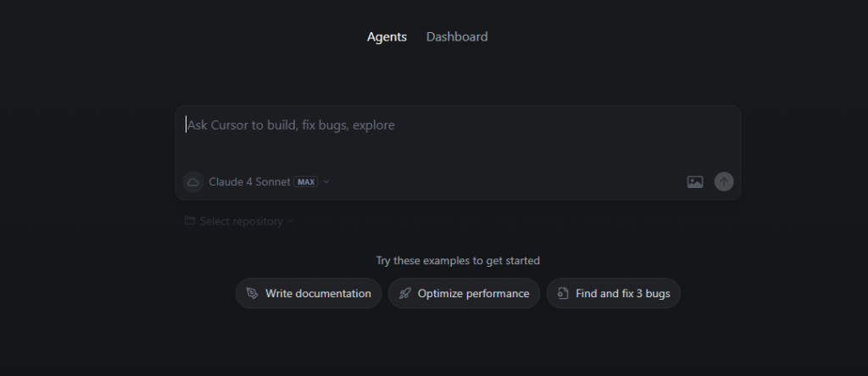Submit prompt with the up-arrow send button

point(724,182)
